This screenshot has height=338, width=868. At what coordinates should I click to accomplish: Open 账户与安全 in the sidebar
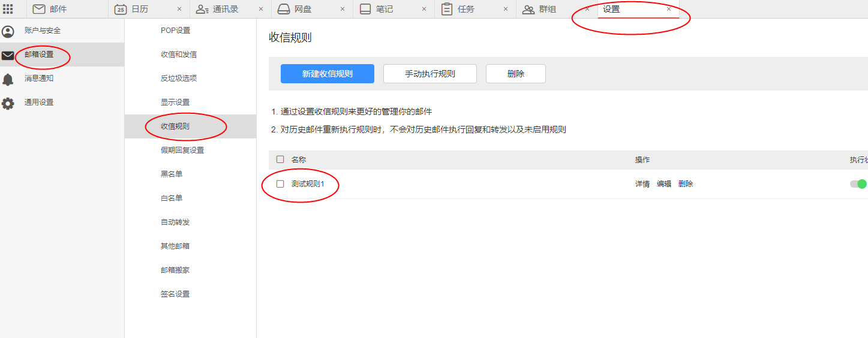42,31
